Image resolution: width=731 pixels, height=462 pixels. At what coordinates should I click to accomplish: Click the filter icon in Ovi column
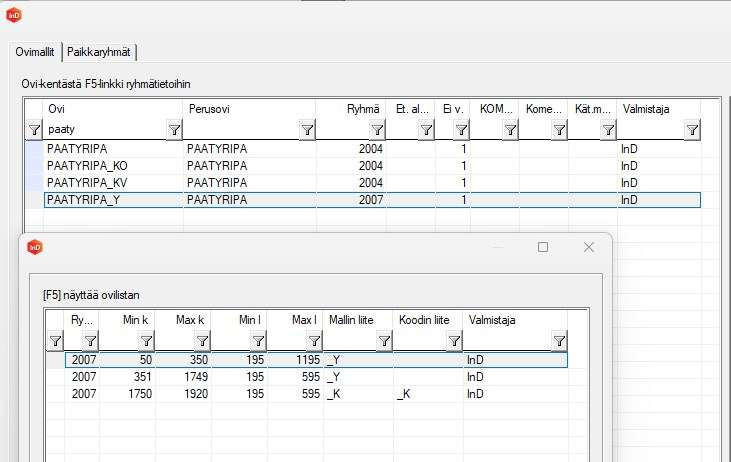174,129
